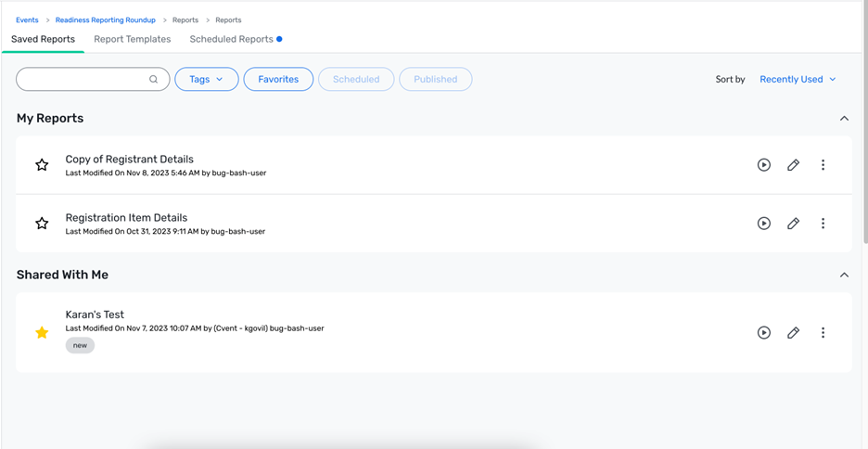
Task: Edit Copy of Registrant Details with pencil icon
Action: (x=793, y=165)
